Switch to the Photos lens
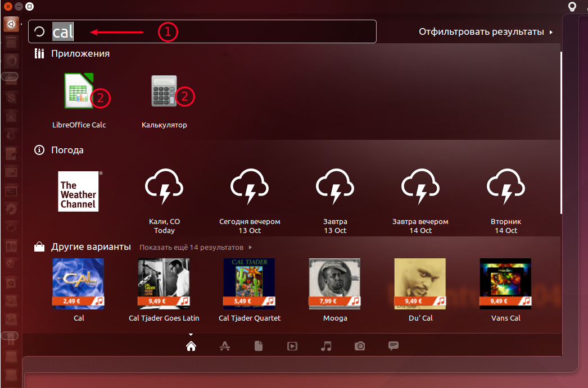The image size is (588, 388). click(x=360, y=346)
